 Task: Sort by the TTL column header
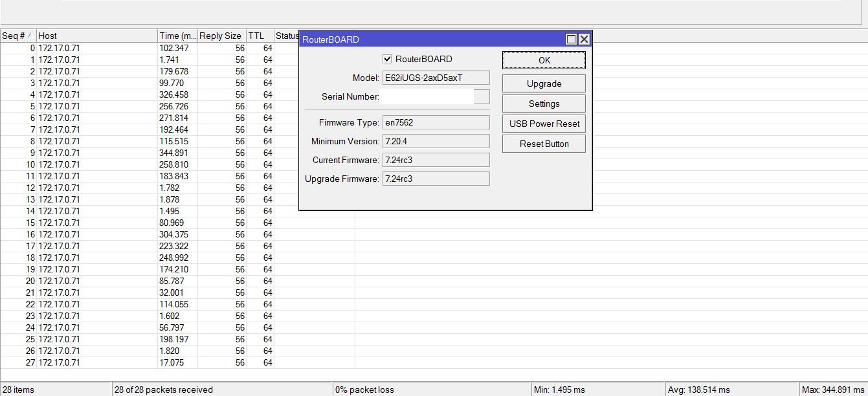(x=260, y=36)
